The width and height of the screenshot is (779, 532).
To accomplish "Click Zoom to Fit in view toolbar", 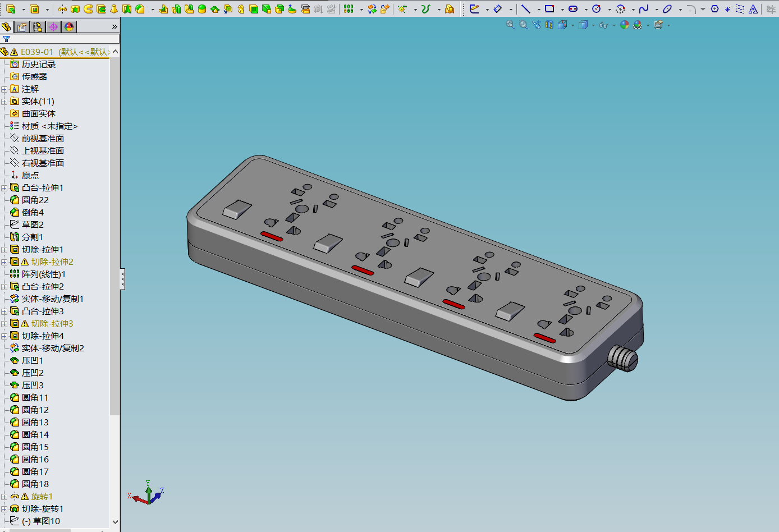I will [511, 25].
